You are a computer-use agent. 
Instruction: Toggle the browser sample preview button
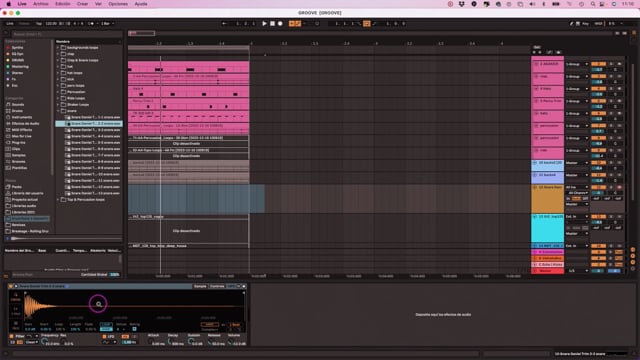coord(8,238)
